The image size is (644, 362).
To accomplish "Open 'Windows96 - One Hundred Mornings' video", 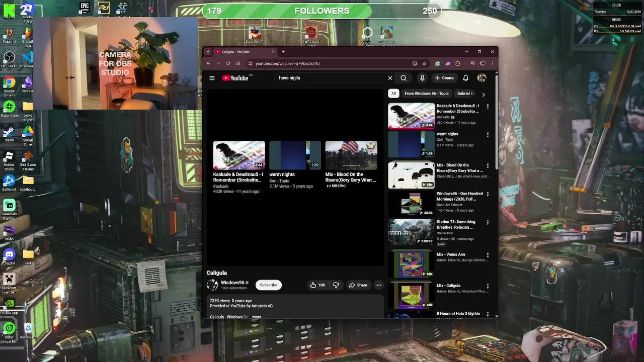I will [438, 203].
